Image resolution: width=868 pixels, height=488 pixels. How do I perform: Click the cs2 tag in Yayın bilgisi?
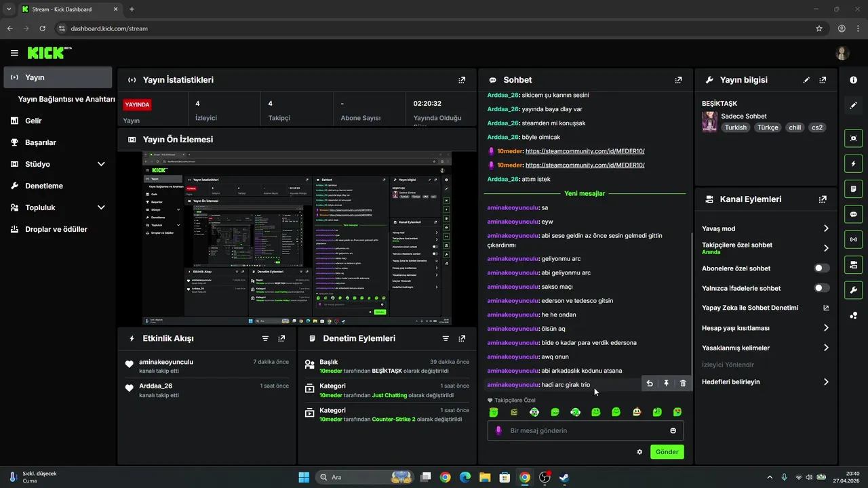[x=816, y=127]
